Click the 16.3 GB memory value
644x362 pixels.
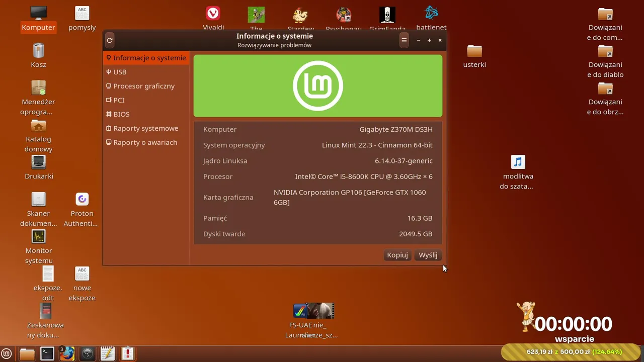420,218
